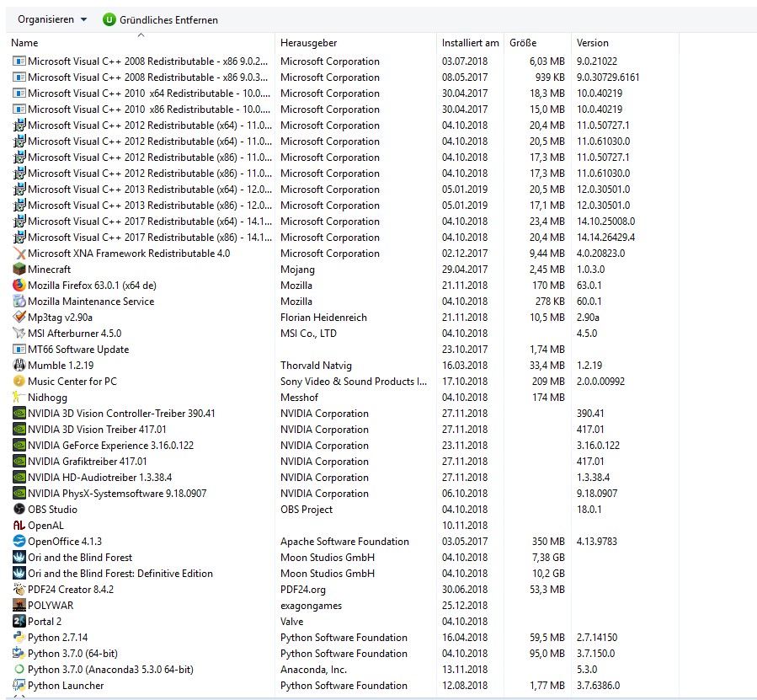
Task: Click the NVIDIA PhysX-Systemsoftware icon
Action: tap(19, 493)
